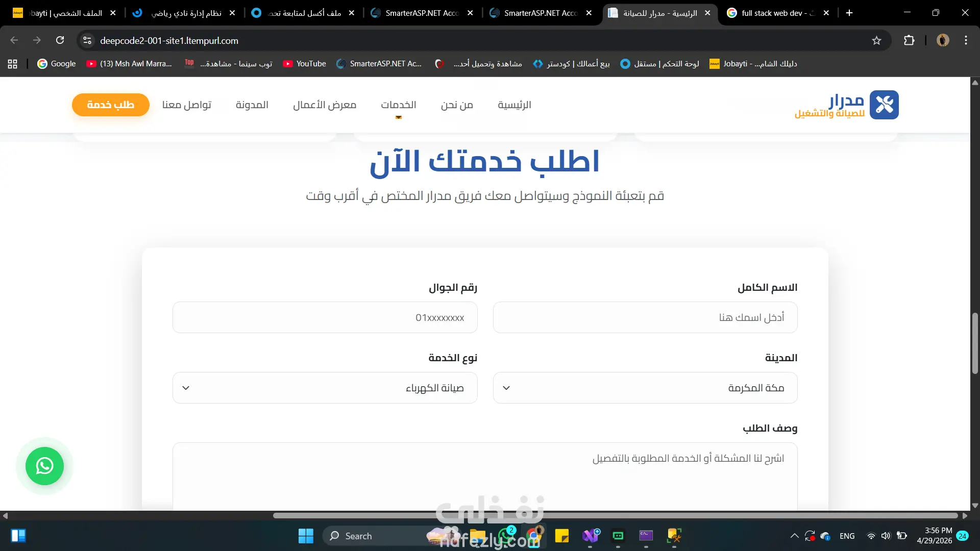Open Jobayti bookmark
This screenshot has width=980, height=551.
(x=753, y=64)
